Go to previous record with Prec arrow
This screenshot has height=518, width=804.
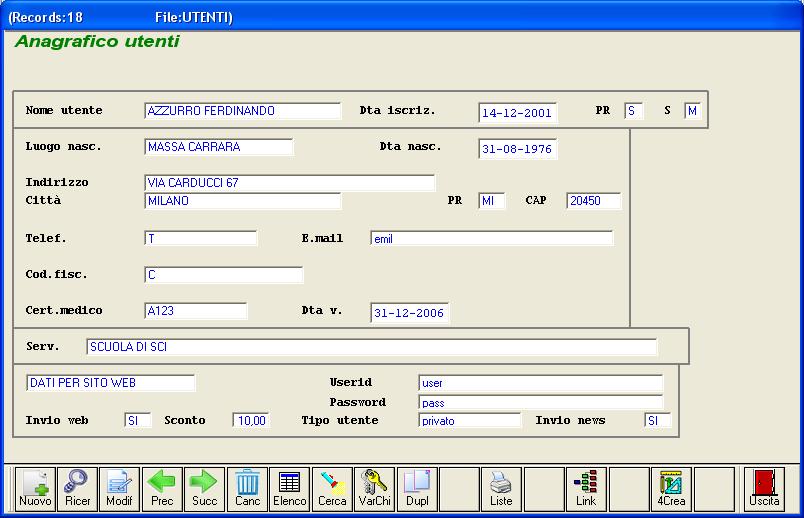click(x=162, y=489)
